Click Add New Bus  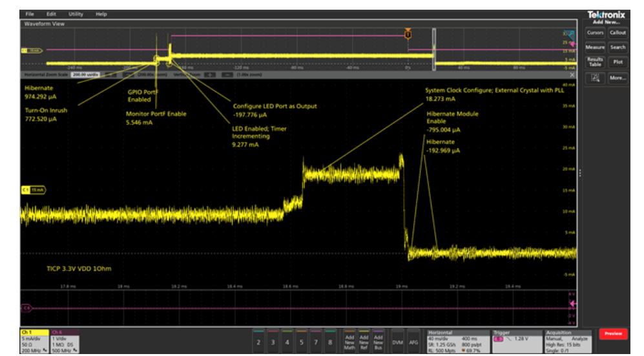coord(379,342)
